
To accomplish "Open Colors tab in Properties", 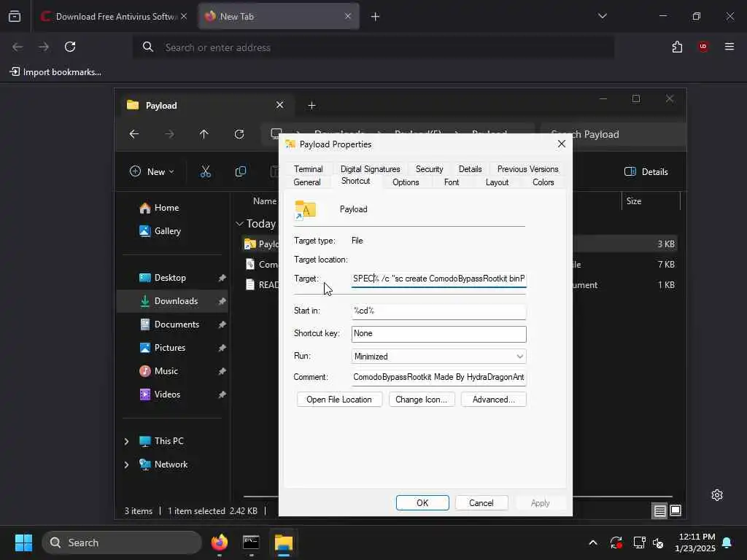I will (543, 182).
